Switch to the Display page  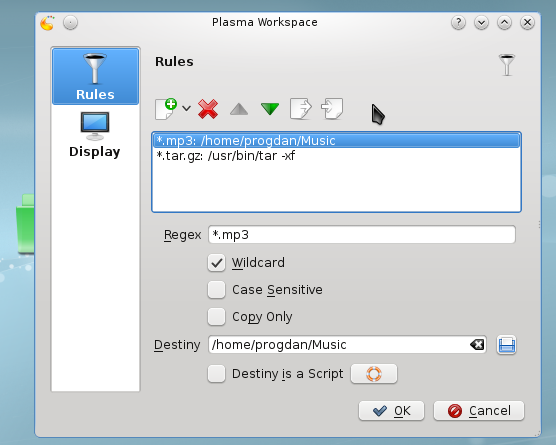[x=95, y=135]
